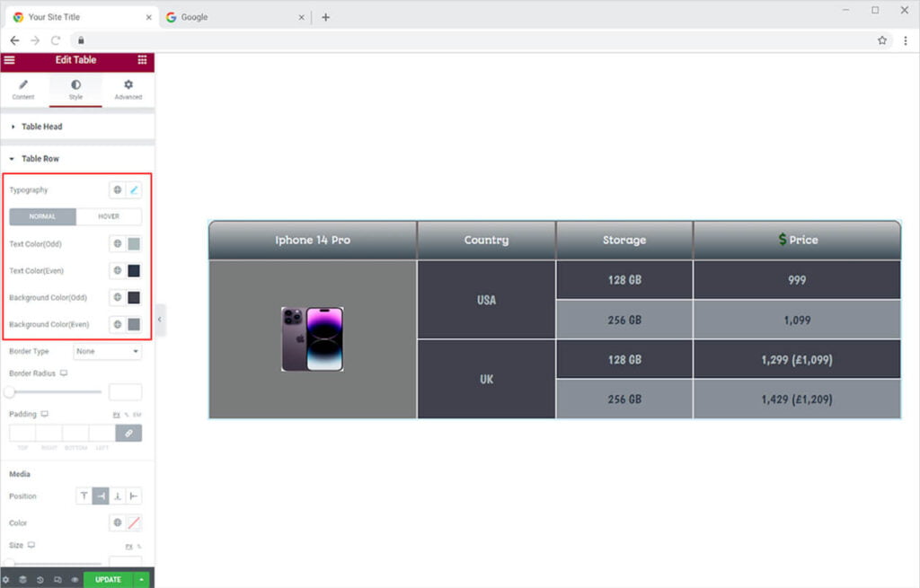Image resolution: width=920 pixels, height=588 pixels.
Task: Open responsive mode icon in bottom bar
Action: pyautogui.click(x=57, y=580)
